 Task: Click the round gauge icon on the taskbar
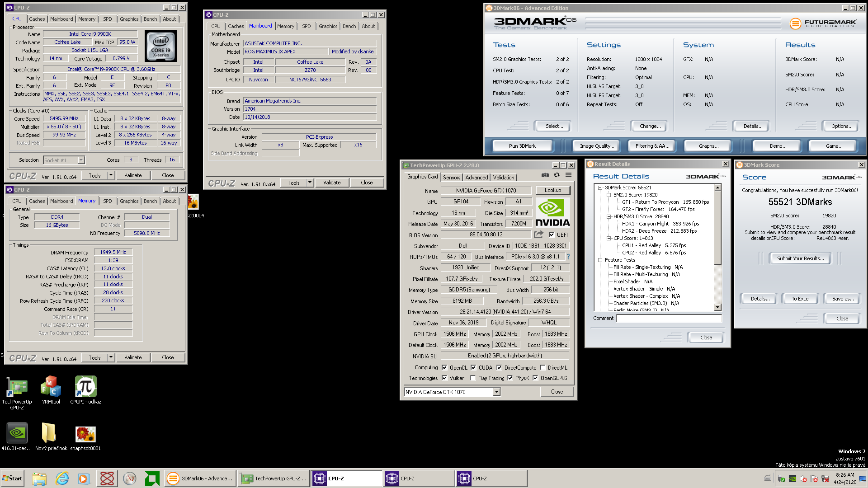pyautogui.click(x=130, y=479)
